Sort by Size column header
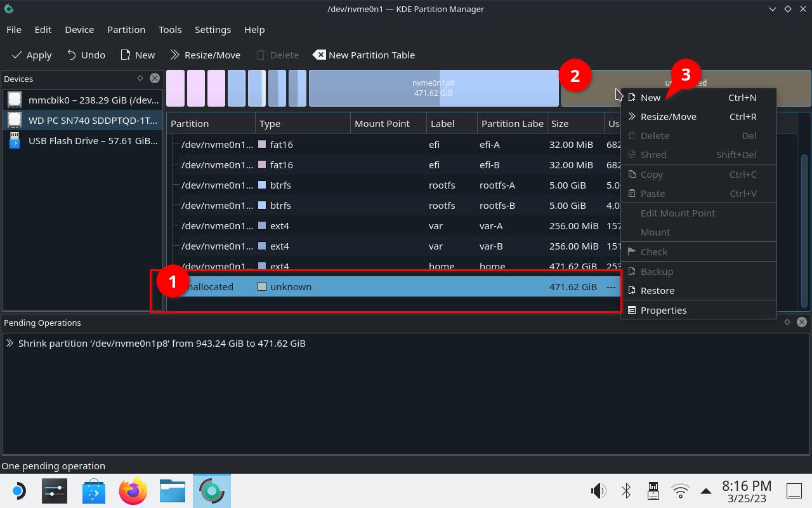Screen dimensions: 812x508 tap(575, 124)
